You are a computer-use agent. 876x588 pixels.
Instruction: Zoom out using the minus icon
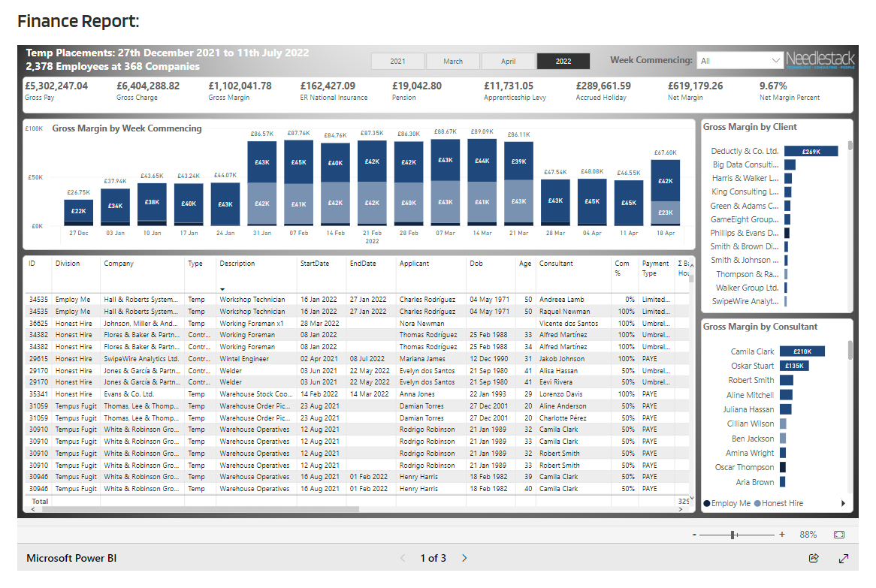694,535
